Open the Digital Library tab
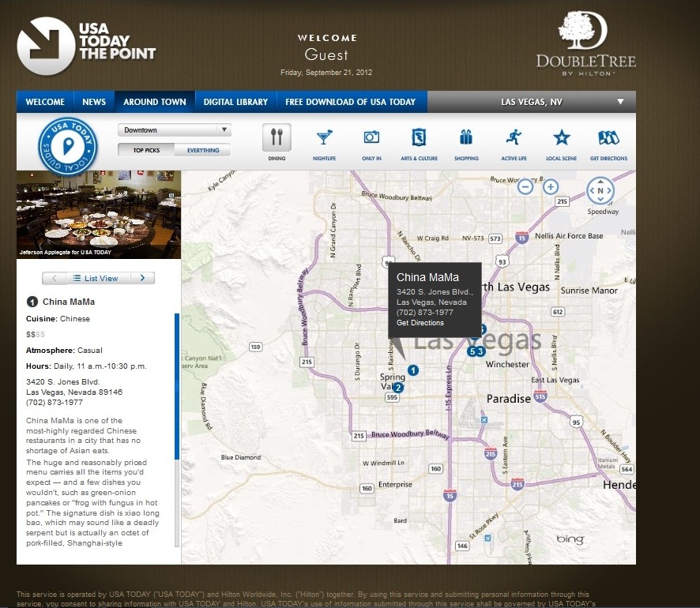Viewport: 700px width, 608px height. [235, 102]
